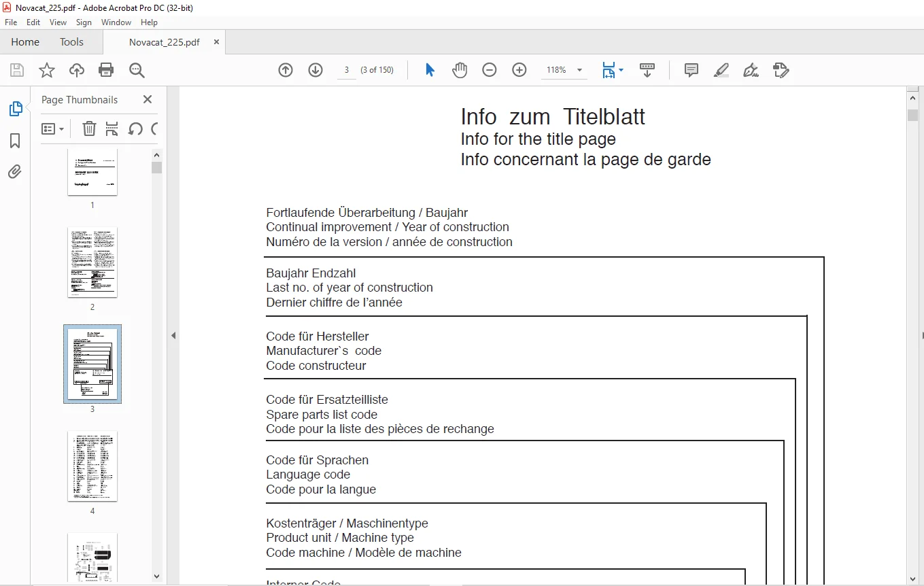Click the upload to cloud icon

[77, 70]
